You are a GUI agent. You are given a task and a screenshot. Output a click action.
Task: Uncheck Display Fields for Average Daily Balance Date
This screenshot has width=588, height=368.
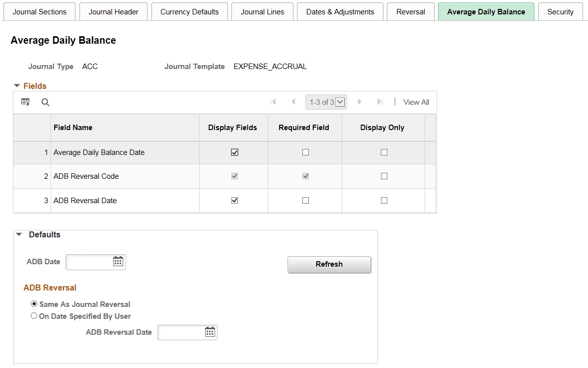click(x=234, y=152)
